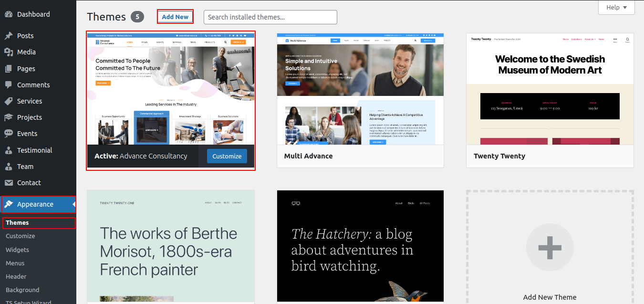The image size is (644, 304).
Task: Open the Projects menu item
Action: (38, 117)
